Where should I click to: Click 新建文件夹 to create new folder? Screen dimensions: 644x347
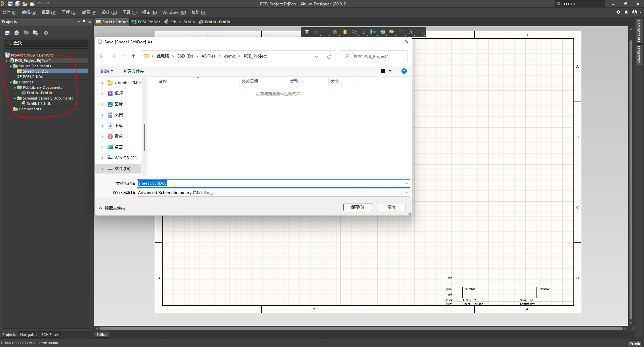(133, 71)
